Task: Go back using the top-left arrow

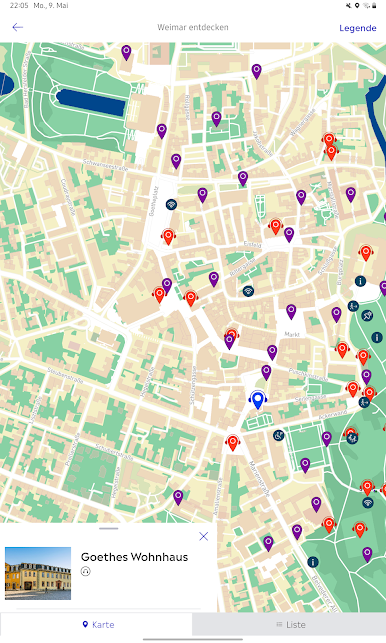Action: tap(17, 27)
